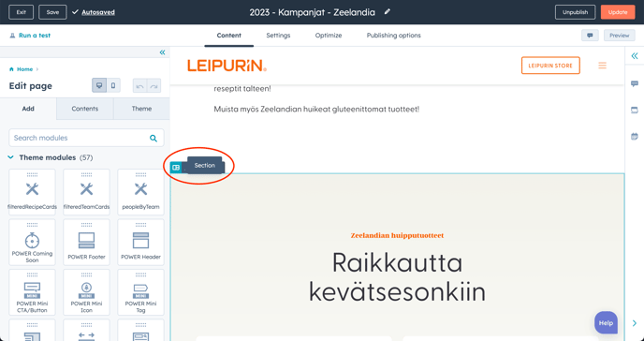The width and height of the screenshot is (644, 341).
Task: Expand the right sidebar panel
Action: click(x=635, y=56)
